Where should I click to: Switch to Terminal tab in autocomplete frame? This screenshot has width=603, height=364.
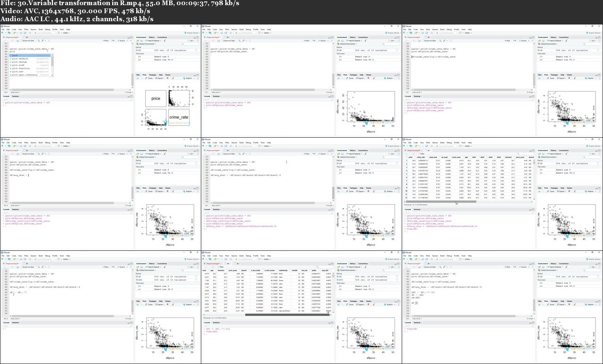(x=16, y=96)
